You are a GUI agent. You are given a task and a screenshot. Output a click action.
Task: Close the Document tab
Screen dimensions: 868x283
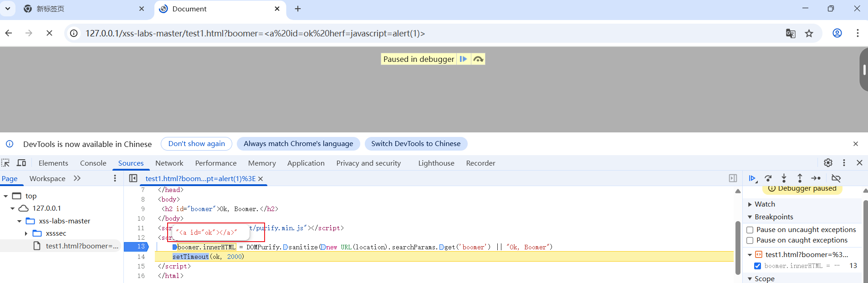pos(277,9)
